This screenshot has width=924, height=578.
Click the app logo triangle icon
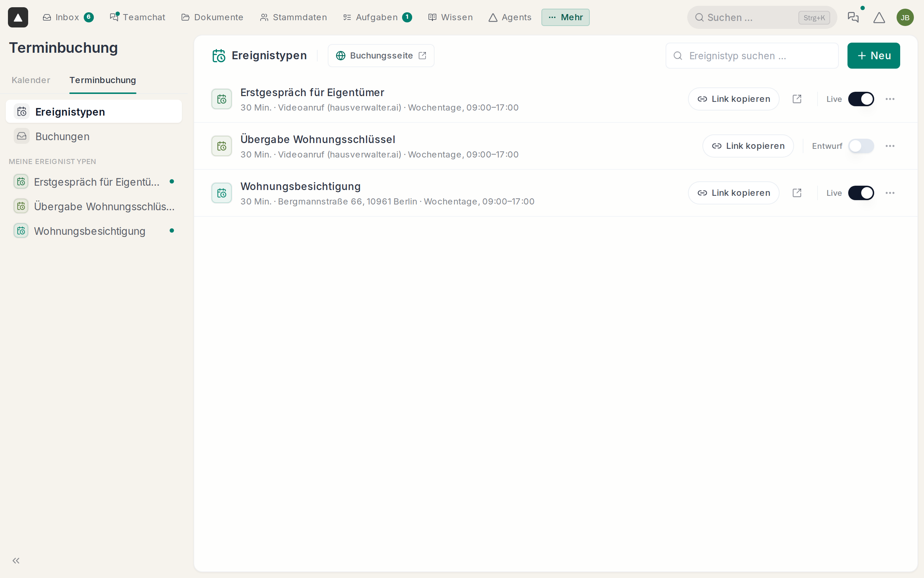pos(18,17)
